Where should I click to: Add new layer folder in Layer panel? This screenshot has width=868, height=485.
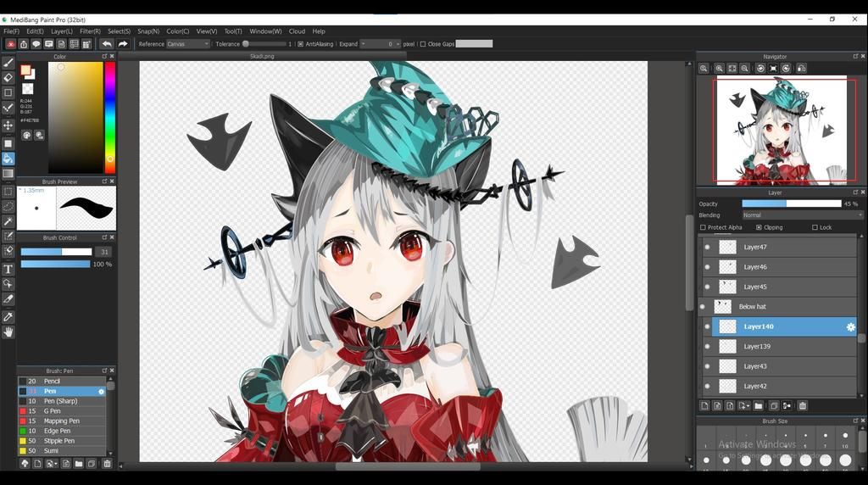[759, 406]
